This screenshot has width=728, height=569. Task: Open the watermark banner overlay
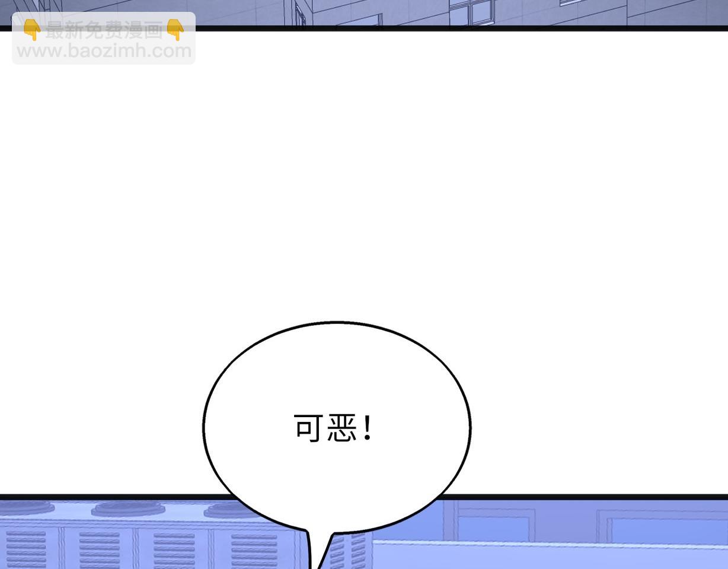[x=103, y=39]
